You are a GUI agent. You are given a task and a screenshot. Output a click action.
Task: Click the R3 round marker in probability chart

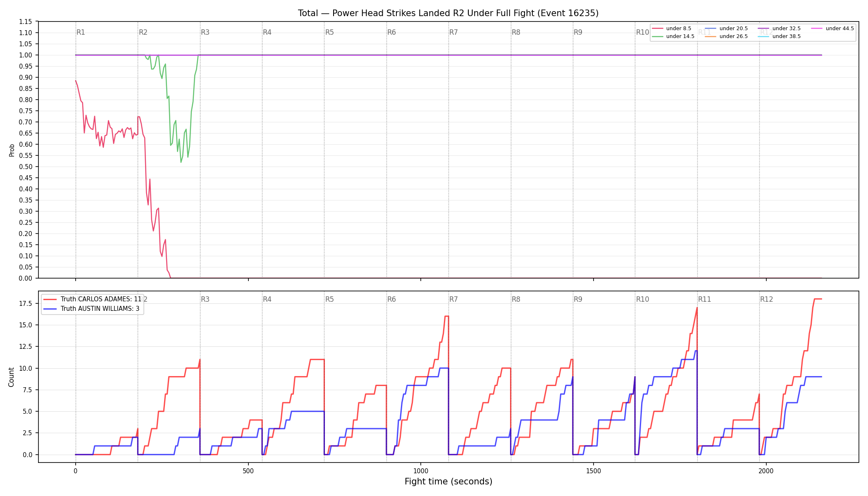(x=205, y=32)
